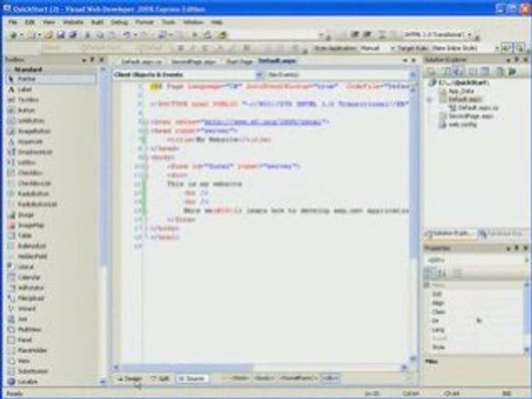The width and height of the screenshot is (532, 399).
Task: Toggle auto-hide pin on Properties panel
Action: pos(516,248)
